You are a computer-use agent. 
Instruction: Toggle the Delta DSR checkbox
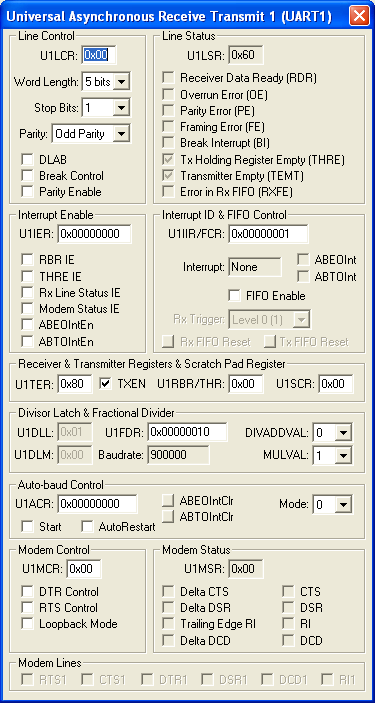(x=169, y=608)
